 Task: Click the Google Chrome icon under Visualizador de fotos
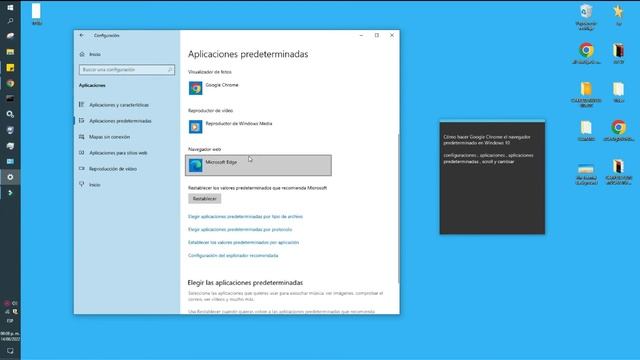(x=195, y=88)
